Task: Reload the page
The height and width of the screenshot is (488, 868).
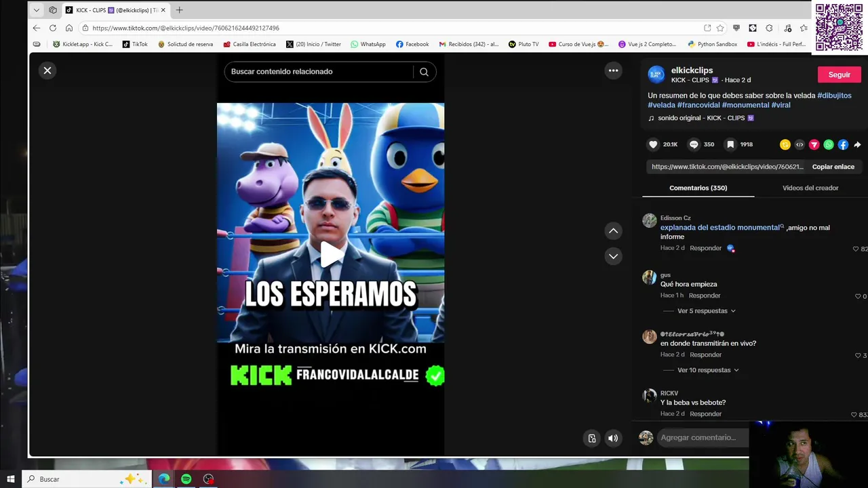Action: [x=53, y=28]
